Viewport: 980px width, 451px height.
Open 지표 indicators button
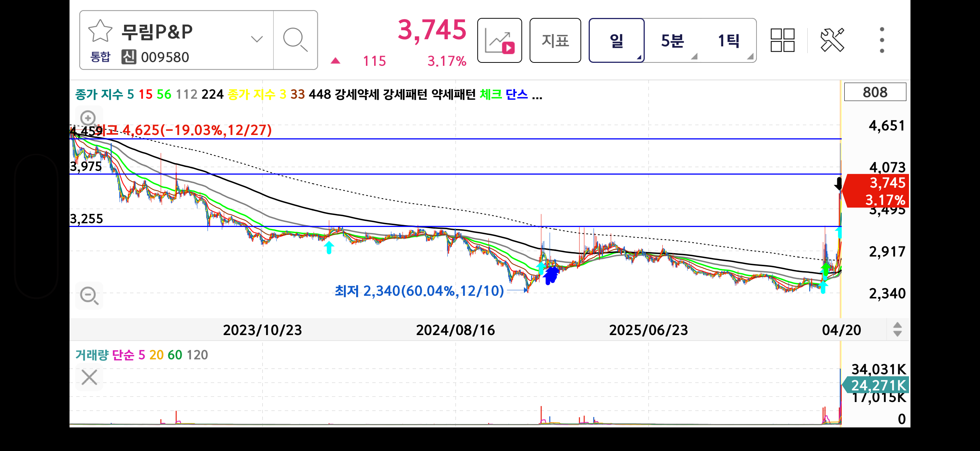coord(555,40)
